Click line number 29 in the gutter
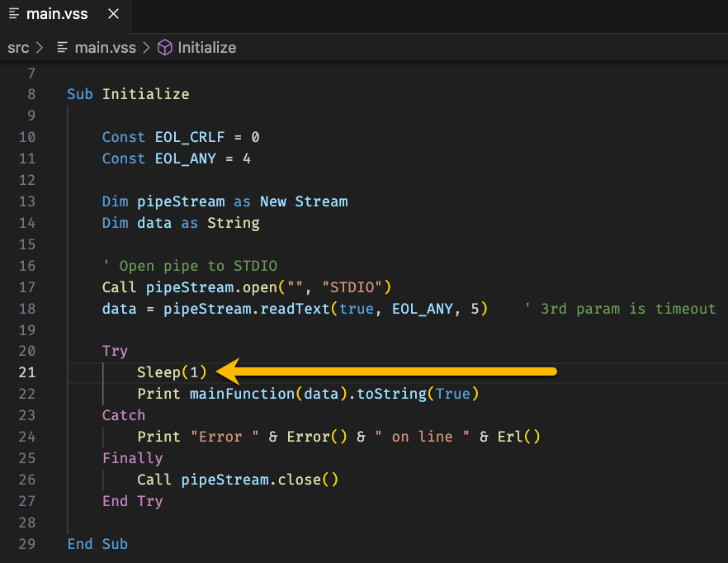 coord(27,544)
